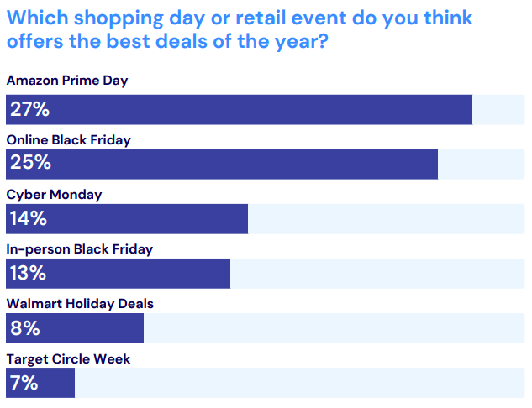Click the chart title question text
The height and width of the screenshot is (408, 532).
click(240, 29)
